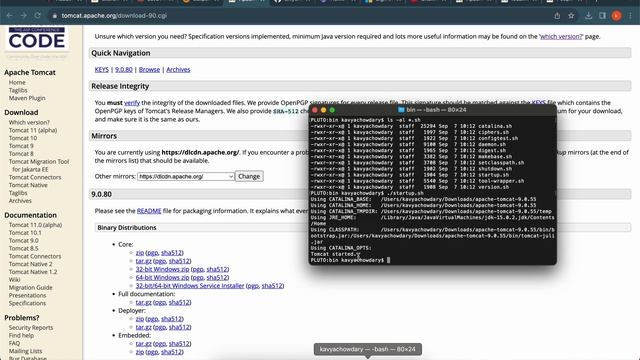Open the Archives link in Quick Navigation
640x360 pixels.
[178, 69]
